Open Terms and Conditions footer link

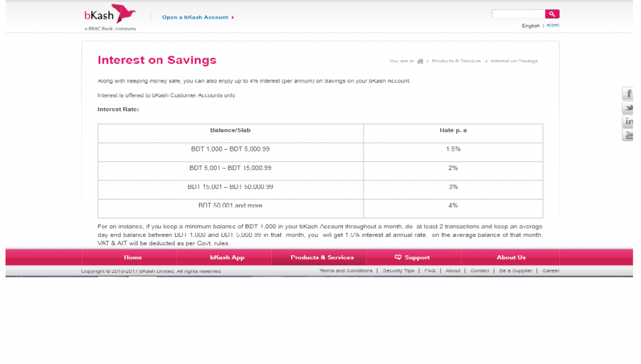point(346,271)
